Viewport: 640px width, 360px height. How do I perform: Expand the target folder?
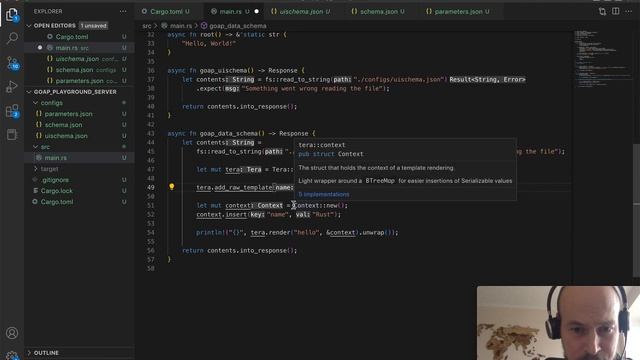point(36,169)
